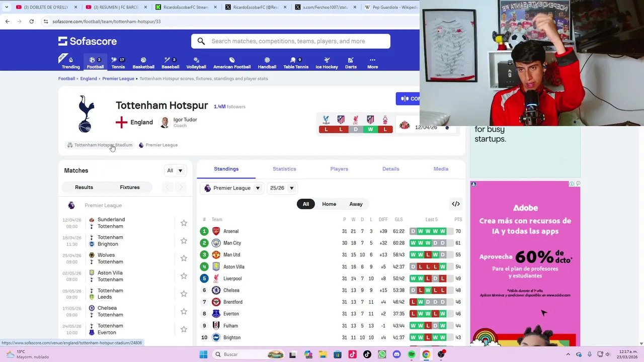Switch to the Statistics tab

point(284,169)
